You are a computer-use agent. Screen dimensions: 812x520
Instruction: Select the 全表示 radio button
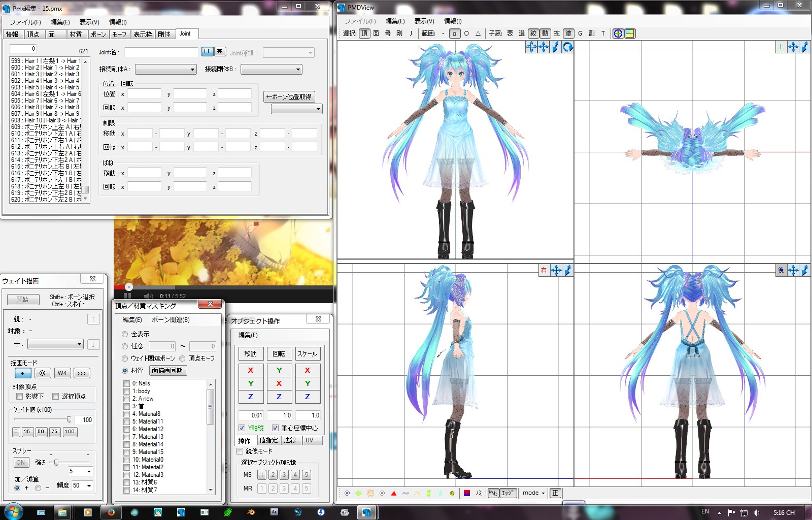point(125,334)
